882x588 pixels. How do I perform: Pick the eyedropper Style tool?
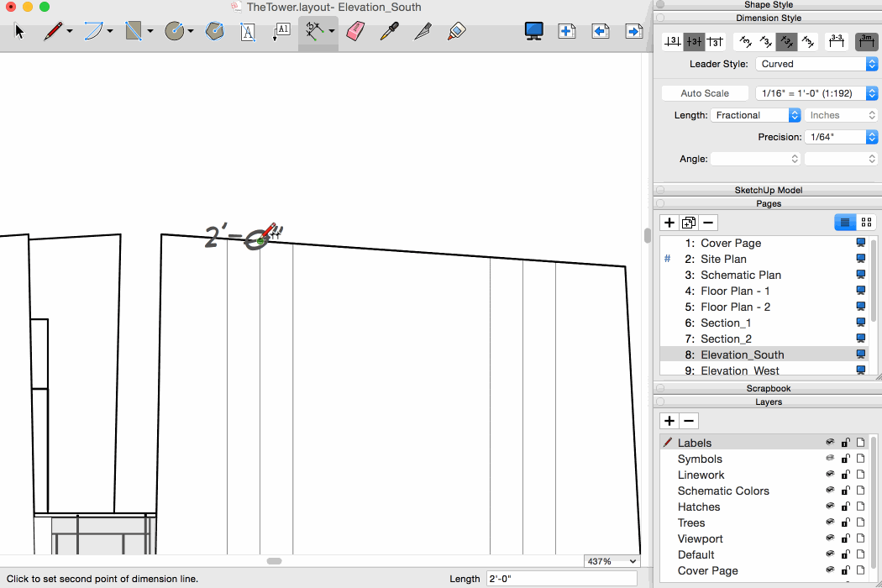[x=389, y=32]
